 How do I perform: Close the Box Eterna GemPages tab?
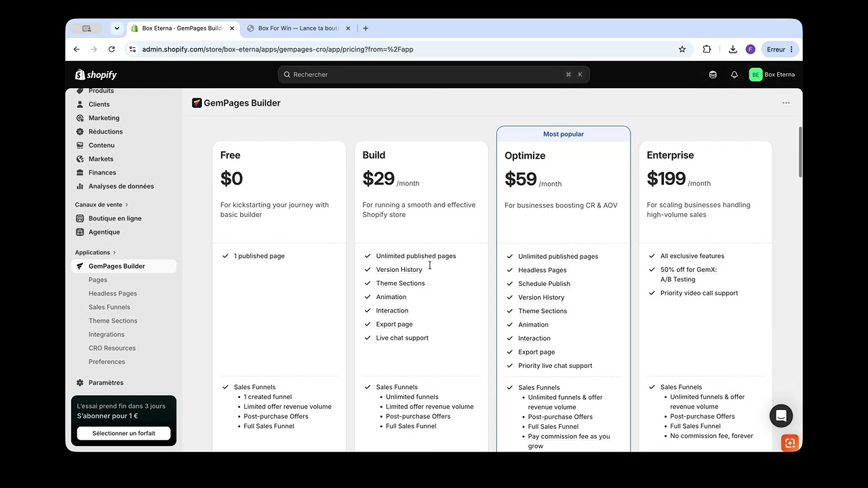pyautogui.click(x=232, y=28)
